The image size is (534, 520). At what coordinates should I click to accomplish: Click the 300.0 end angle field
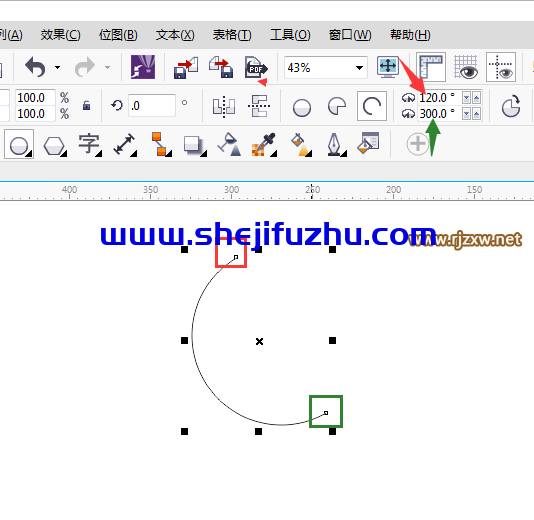tap(439, 114)
